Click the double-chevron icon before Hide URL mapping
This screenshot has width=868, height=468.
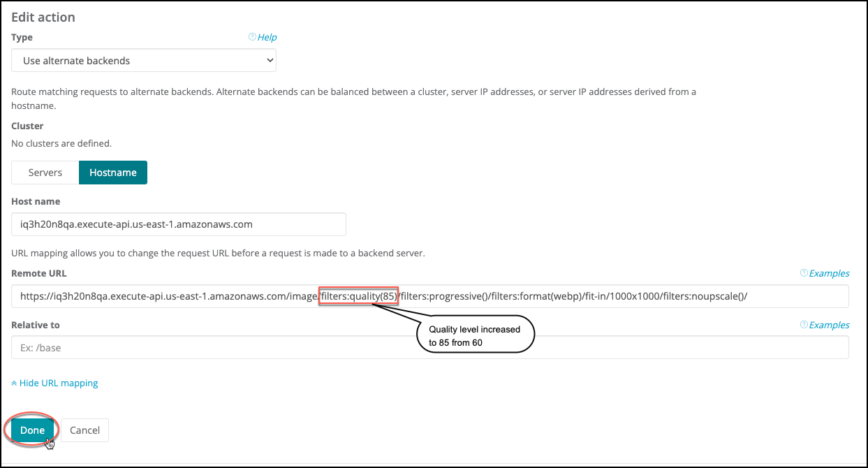[x=14, y=383]
